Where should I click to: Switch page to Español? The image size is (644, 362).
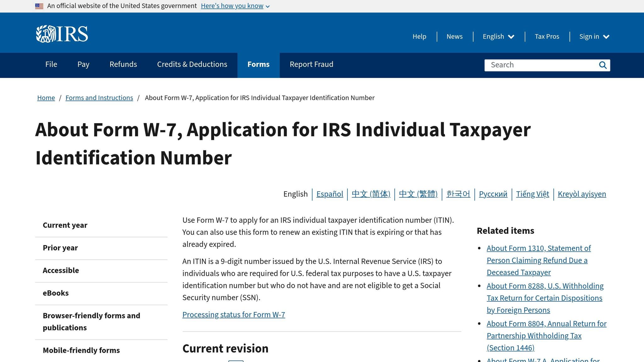pos(330,194)
